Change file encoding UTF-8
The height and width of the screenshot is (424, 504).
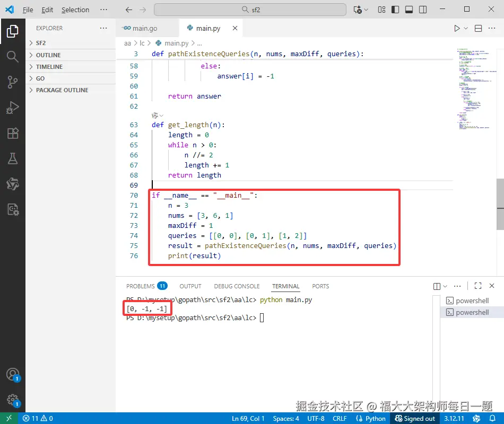(x=316, y=418)
